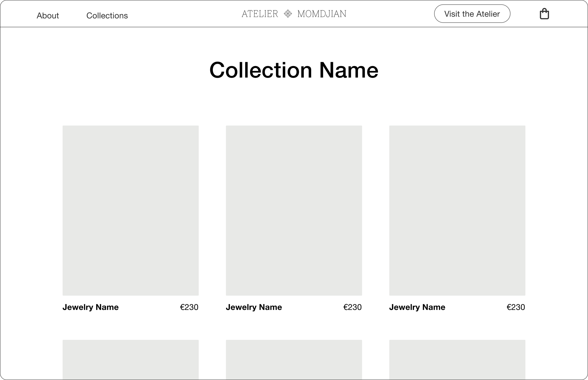Click €230 price under left product
The image size is (588, 380).
pos(189,307)
